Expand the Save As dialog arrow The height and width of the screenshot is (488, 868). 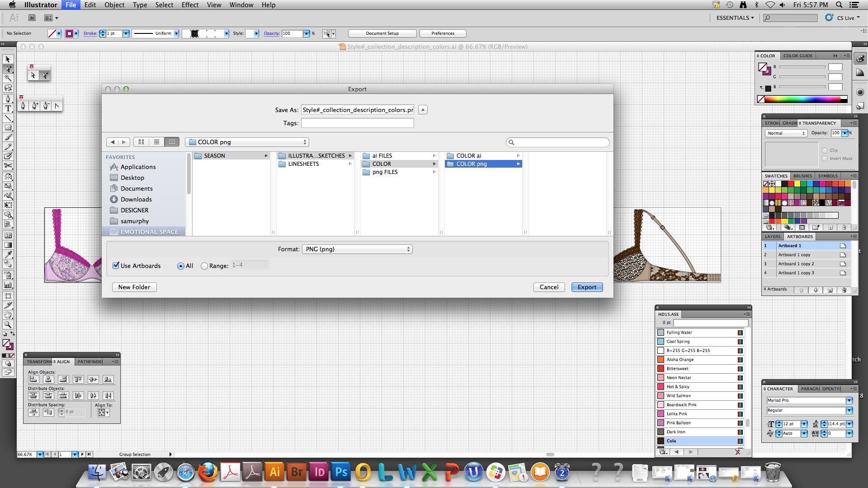tap(423, 110)
